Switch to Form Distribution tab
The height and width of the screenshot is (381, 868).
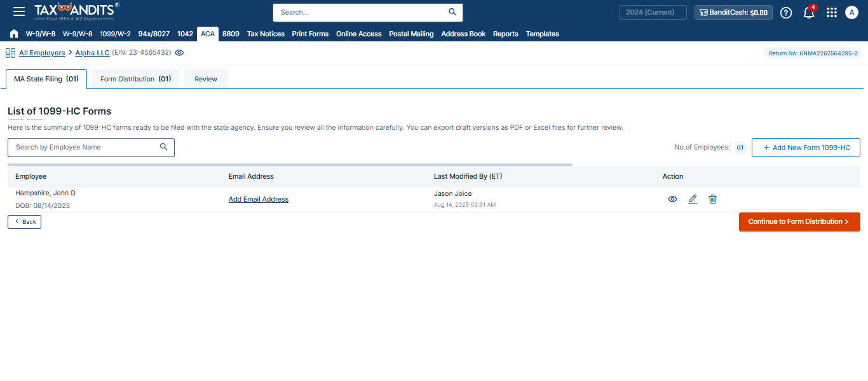coord(135,79)
